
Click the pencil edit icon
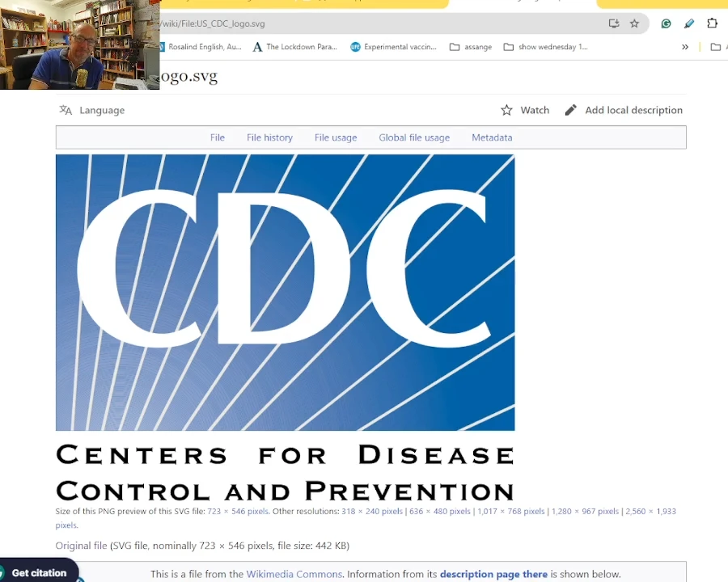(570, 110)
